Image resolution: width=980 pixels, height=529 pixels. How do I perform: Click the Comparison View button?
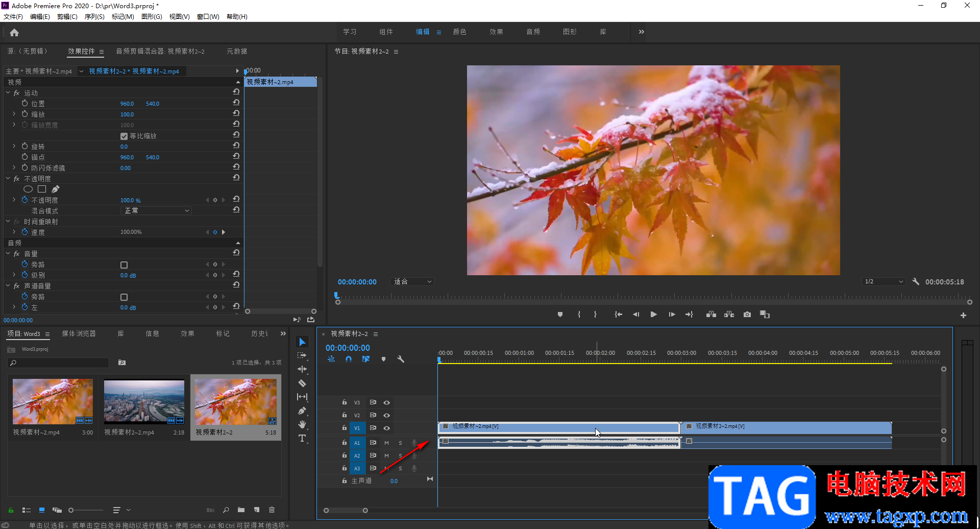(765, 315)
